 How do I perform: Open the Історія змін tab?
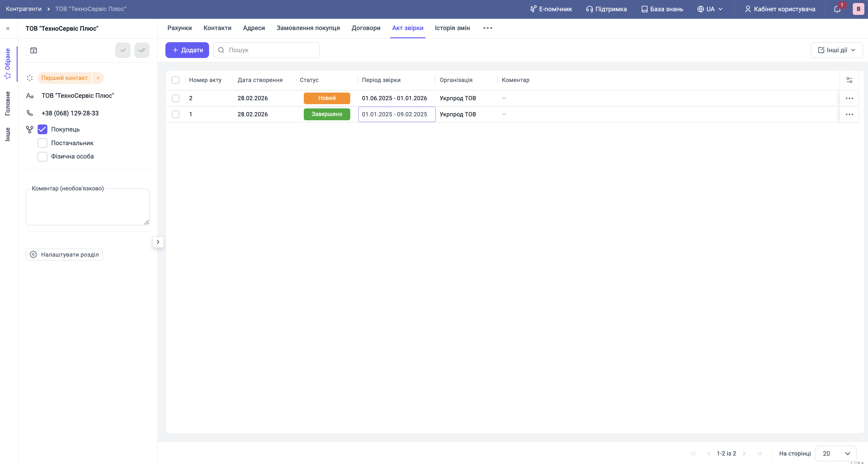click(452, 28)
